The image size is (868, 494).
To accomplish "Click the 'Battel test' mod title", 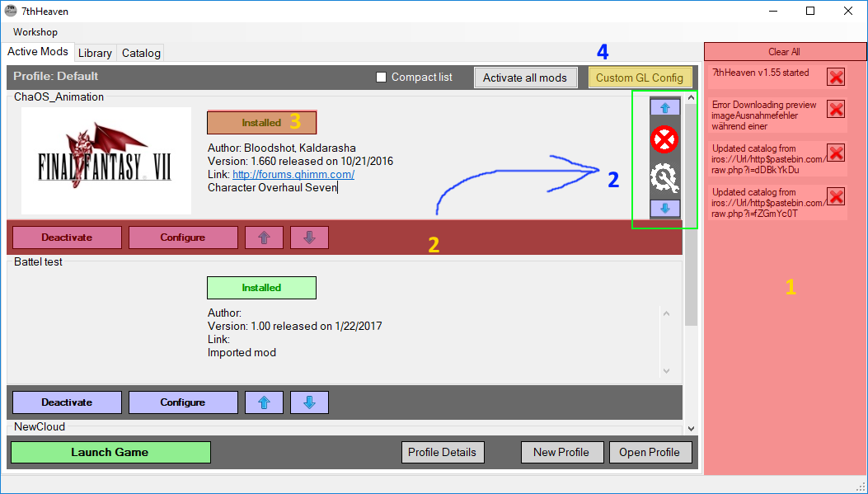I will click(x=38, y=262).
